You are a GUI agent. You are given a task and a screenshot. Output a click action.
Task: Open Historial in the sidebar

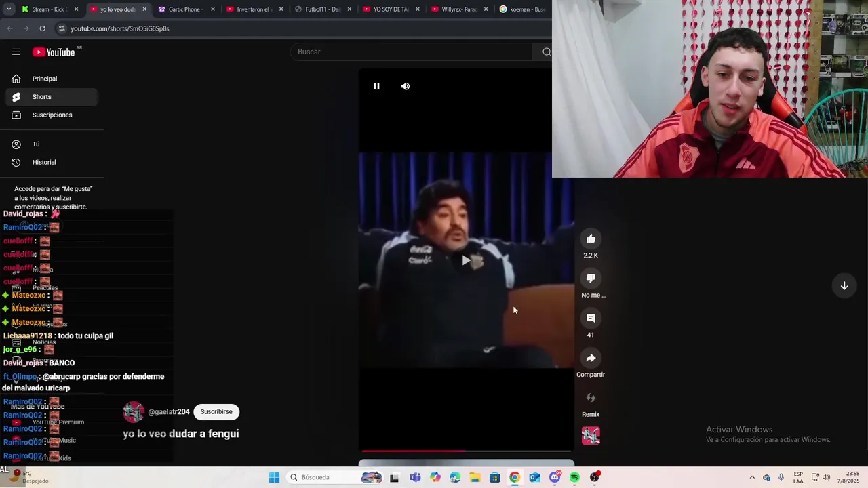(52, 162)
